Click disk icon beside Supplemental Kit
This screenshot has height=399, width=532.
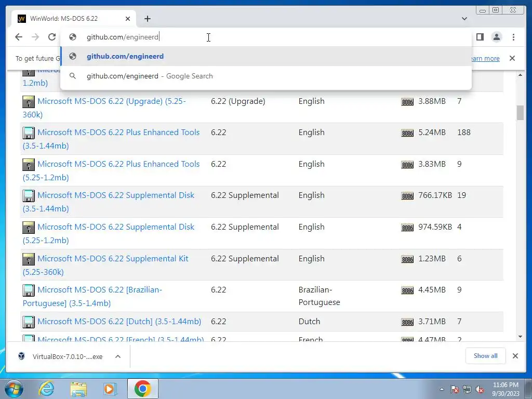(x=29, y=259)
